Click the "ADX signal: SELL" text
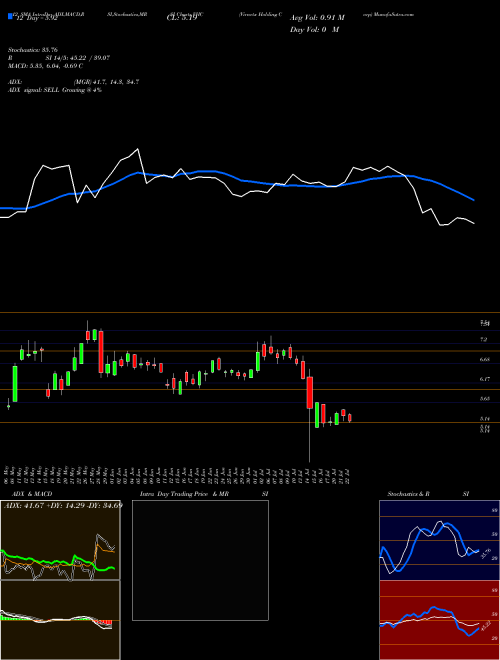The image size is (500, 660). click(x=34, y=90)
